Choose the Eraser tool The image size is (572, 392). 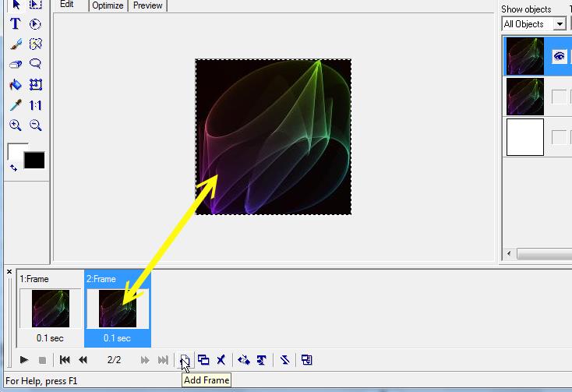(x=15, y=65)
